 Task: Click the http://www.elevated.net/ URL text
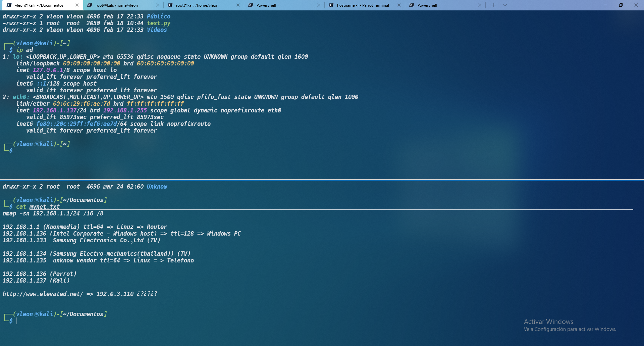(x=43, y=294)
